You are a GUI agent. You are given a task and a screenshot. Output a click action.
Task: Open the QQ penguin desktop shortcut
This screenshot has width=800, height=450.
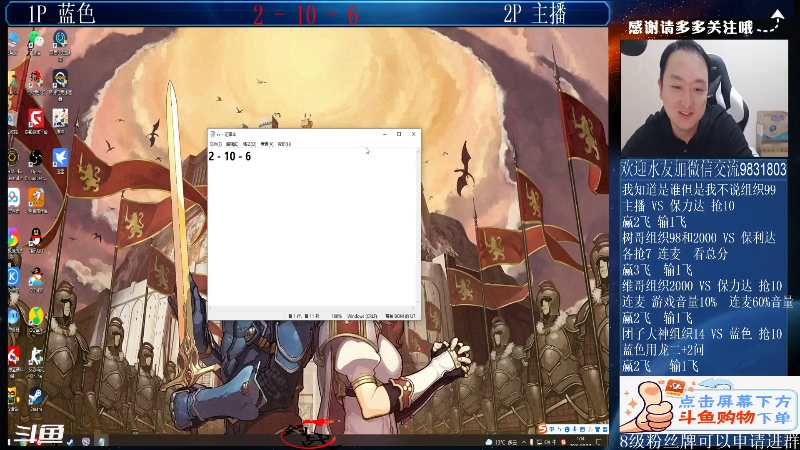pos(36,237)
